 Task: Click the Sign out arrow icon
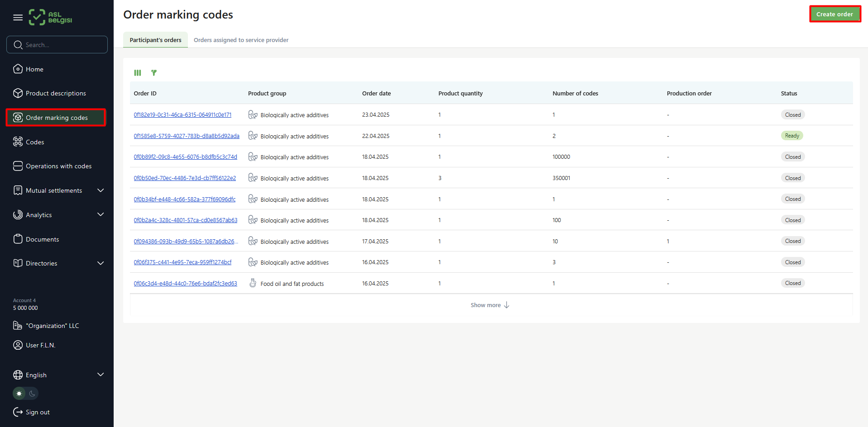click(18, 412)
